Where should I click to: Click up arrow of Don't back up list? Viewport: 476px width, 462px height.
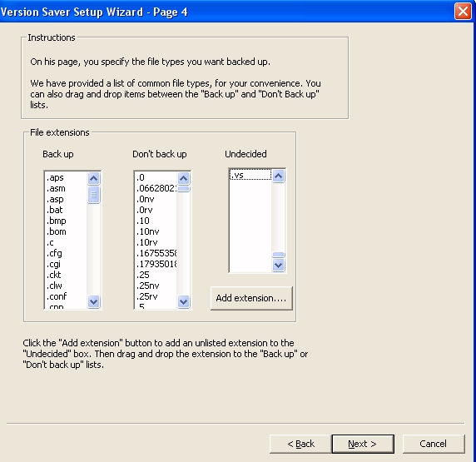pyautogui.click(x=183, y=178)
